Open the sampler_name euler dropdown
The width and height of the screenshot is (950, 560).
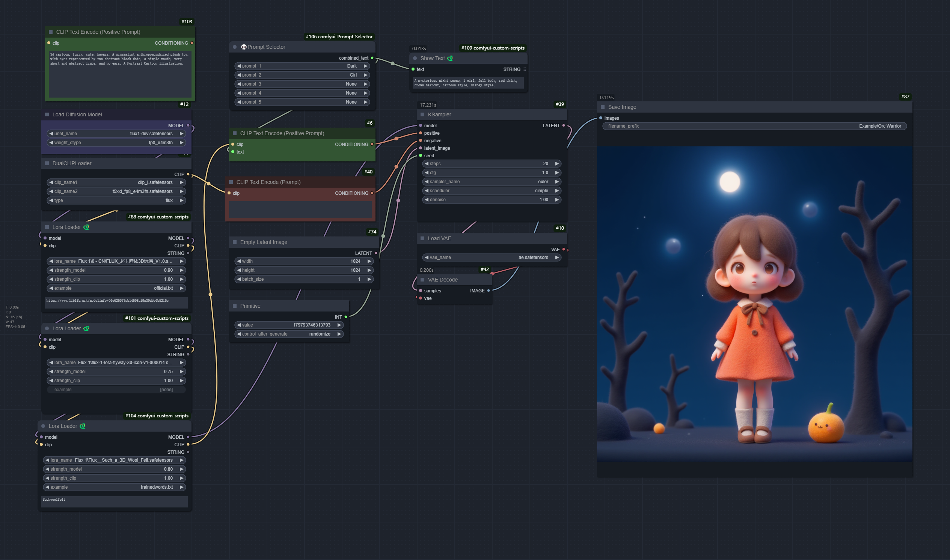[491, 182]
